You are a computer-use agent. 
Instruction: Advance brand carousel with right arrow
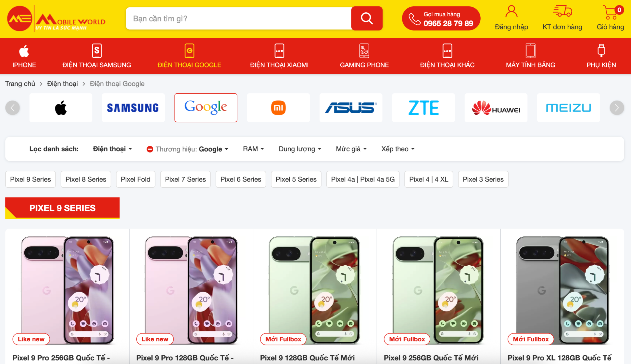pyautogui.click(x=617, y=108)
